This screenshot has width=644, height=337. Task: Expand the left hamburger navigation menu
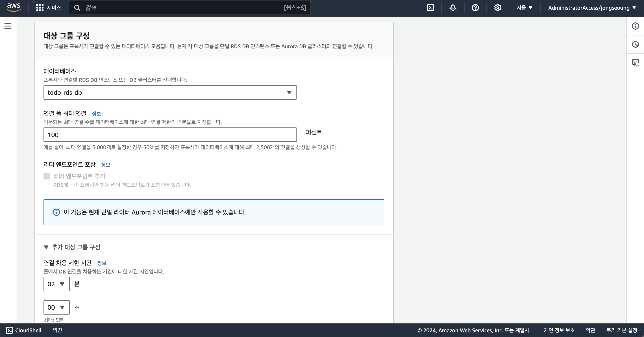pyautogui.click(x=8, y=26)
